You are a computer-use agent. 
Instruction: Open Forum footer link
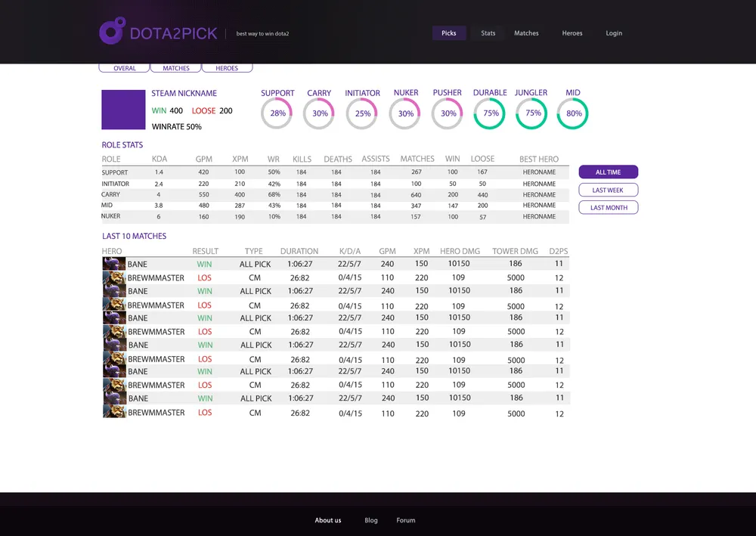[x=406, y=520]
